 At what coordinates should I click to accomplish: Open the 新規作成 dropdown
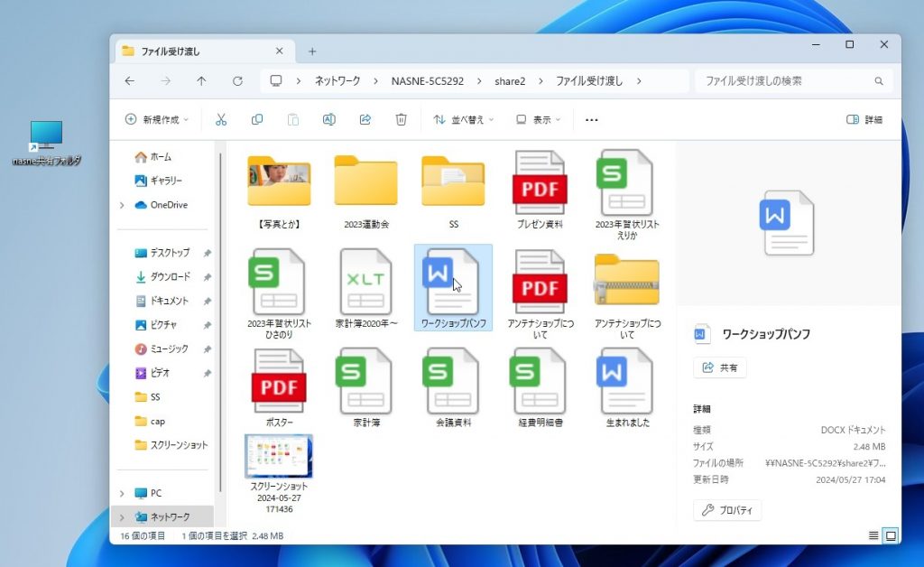click(x=157, y=120)
